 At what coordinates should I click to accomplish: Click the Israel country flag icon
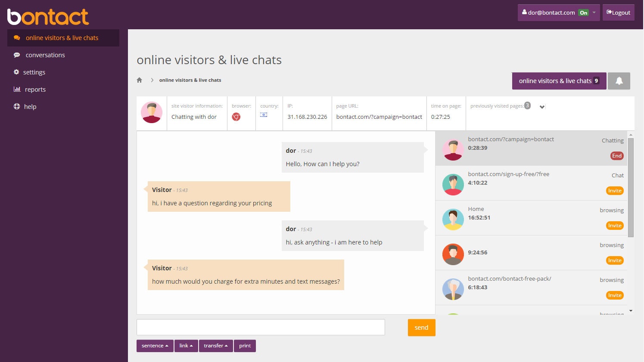coord(264,114)
